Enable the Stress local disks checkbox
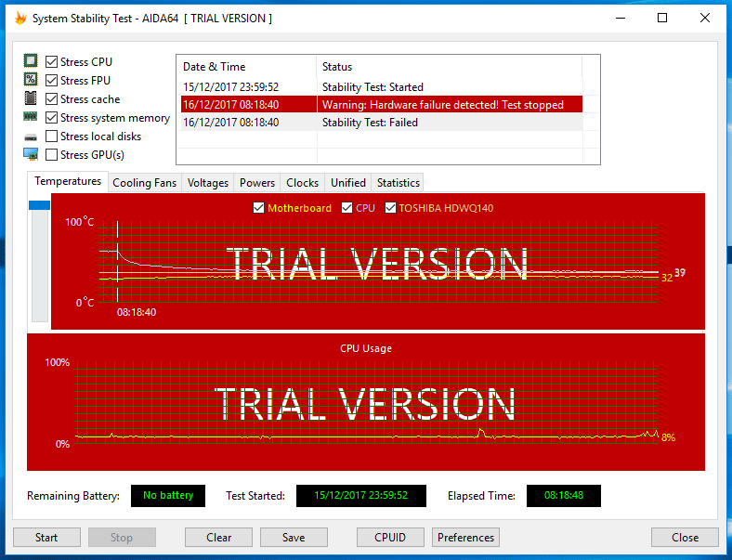The width and height of the screenshot is (732, 560). (51, 137)
